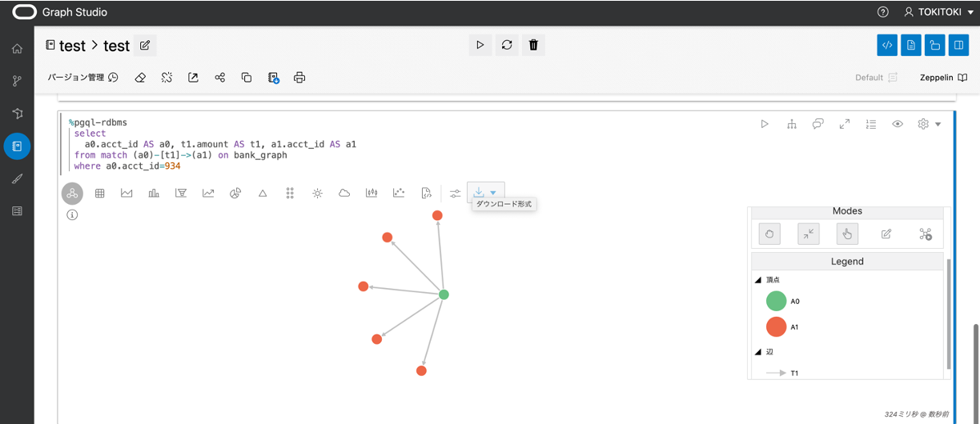Click the info icon below the graph button

(x=72, y=214)
